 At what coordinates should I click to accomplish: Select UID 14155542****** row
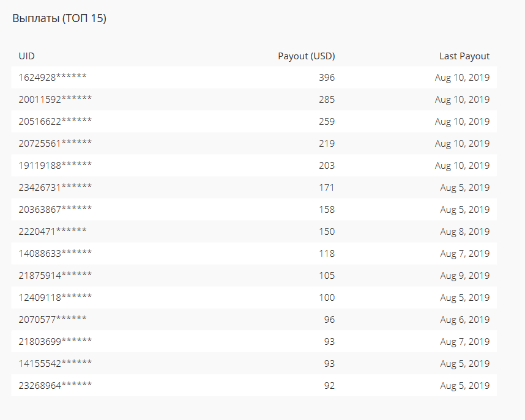[254, 363]
